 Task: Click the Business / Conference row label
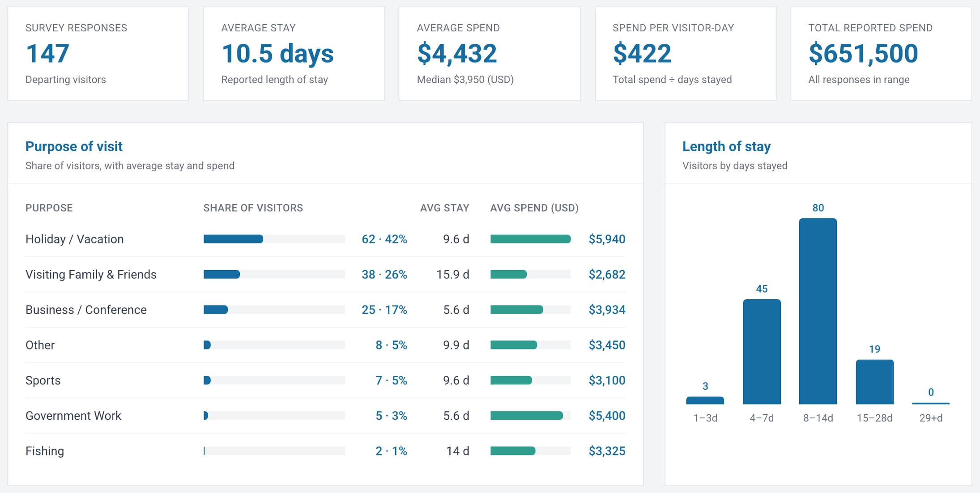(x=86, y=310)
